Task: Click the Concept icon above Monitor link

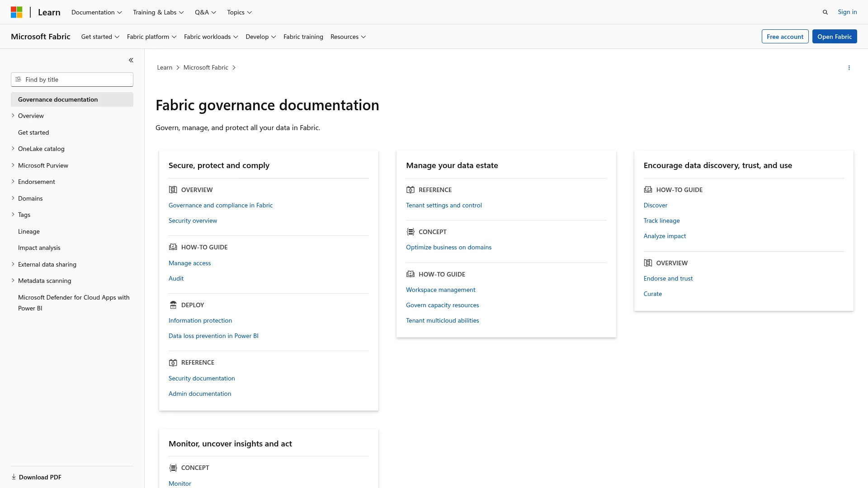Action: pos(173,468)
